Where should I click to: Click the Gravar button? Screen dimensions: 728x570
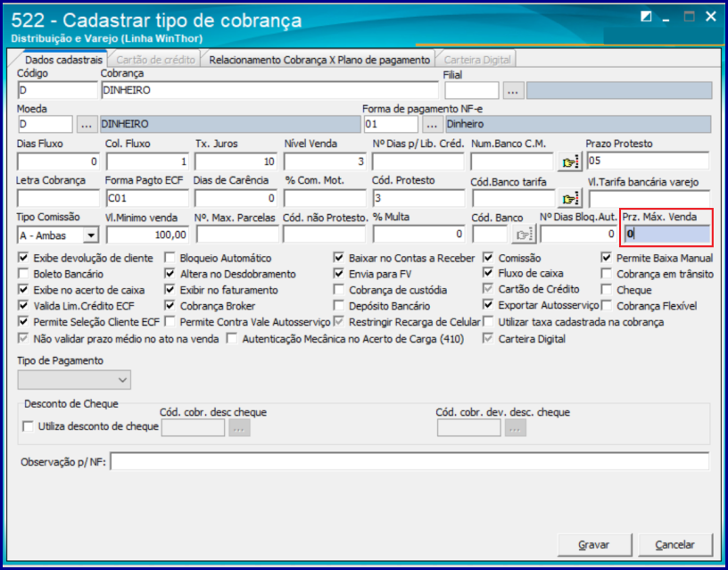pyautogui.click(x=596, y=545)
